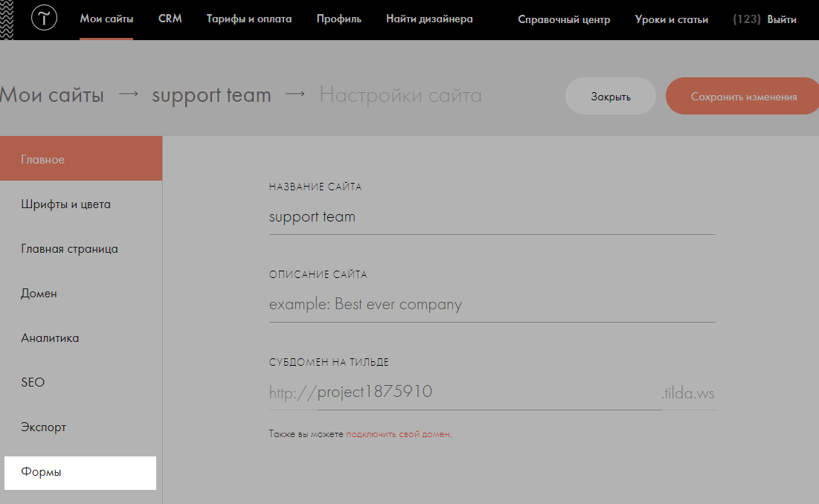Click support team breadcrumb link

pyautogui.click(x=211, y=96)
